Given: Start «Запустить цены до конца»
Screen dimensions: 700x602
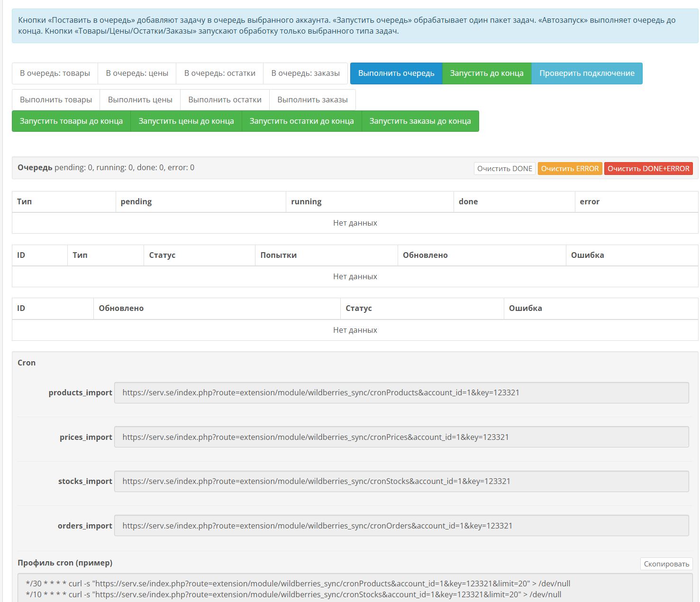Looking at the screenshot, I should [x=186, y=121].
